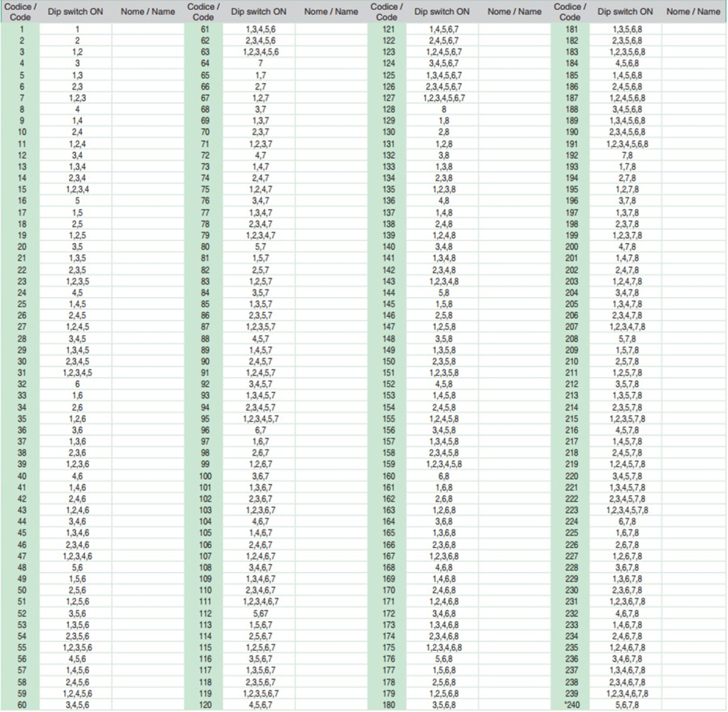The image size is (728, 712).
Task: Click the Name field for code 160
Action: click(x=514, y=475)
